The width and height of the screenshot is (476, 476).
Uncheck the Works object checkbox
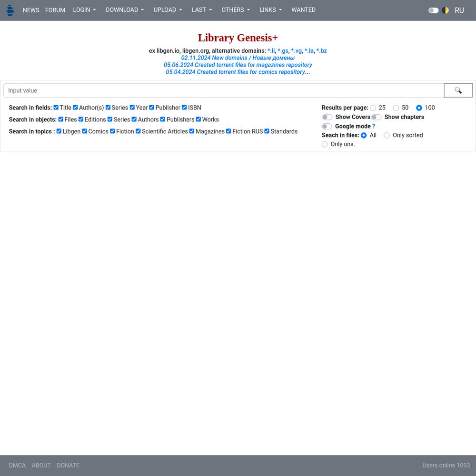pyautogui.click(x=198, y=119)
